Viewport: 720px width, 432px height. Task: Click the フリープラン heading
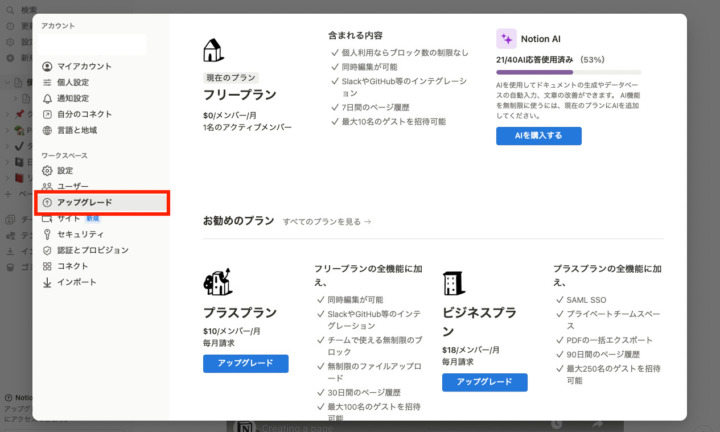coord(240,95)
